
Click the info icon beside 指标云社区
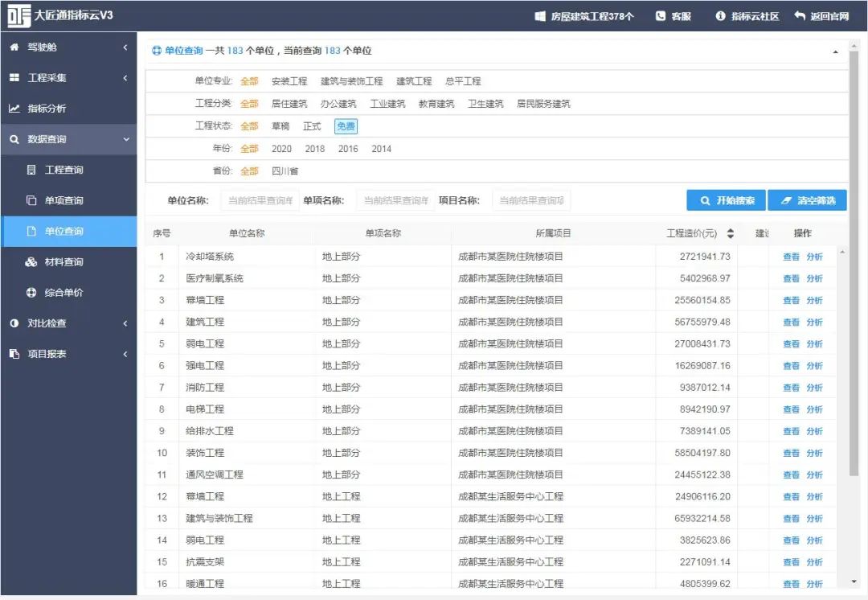pos(720,16)
